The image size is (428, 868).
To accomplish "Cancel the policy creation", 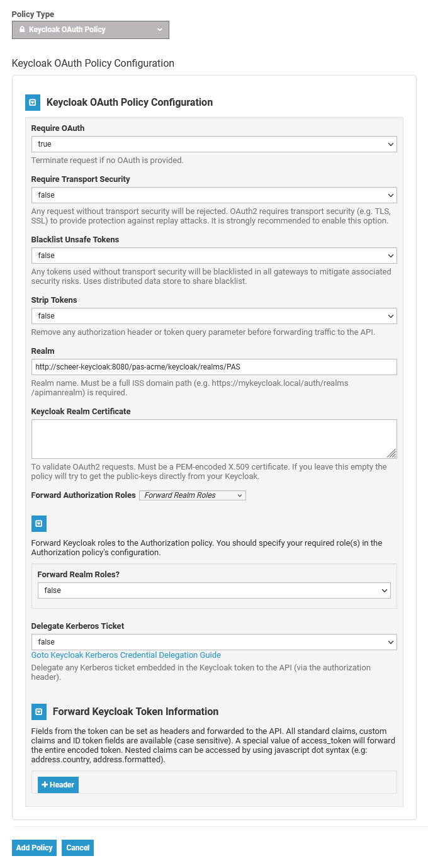I will tap(78, 848).
